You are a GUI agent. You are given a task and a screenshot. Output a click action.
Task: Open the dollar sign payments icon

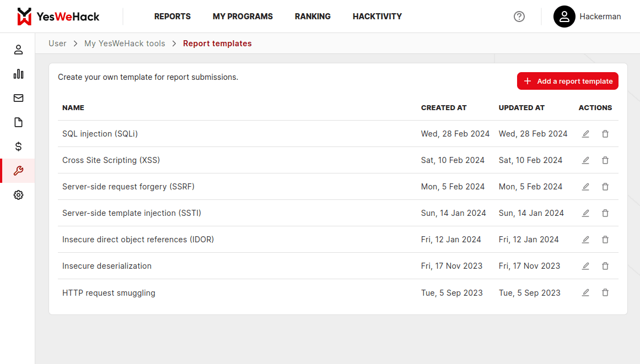[x=18, y=146]
